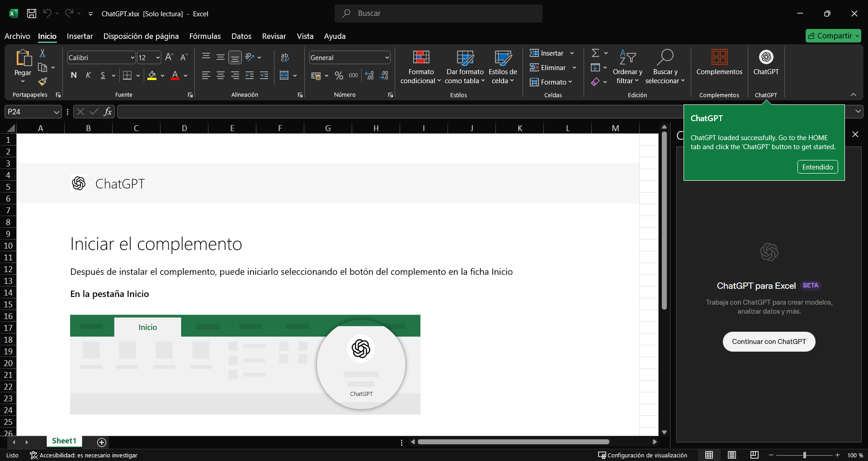Click the Cut scissors icon

tap(42, 53)
